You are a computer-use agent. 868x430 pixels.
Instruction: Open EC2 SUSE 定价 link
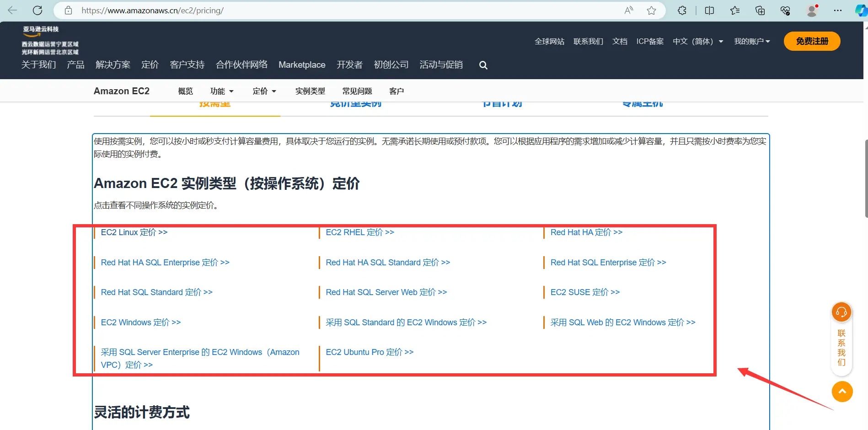585,292
